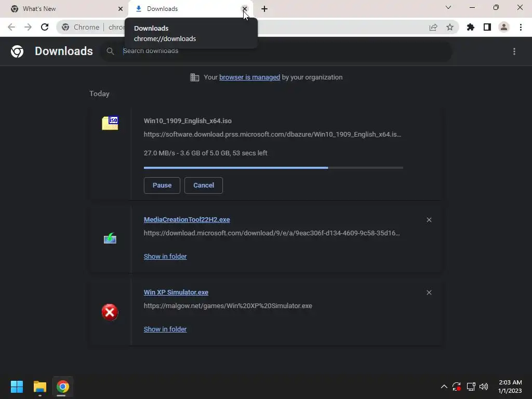Viewport: 532px width, 399px height.
Task: Click the download.microsoft.com source URL
Action: click(272, 233)
